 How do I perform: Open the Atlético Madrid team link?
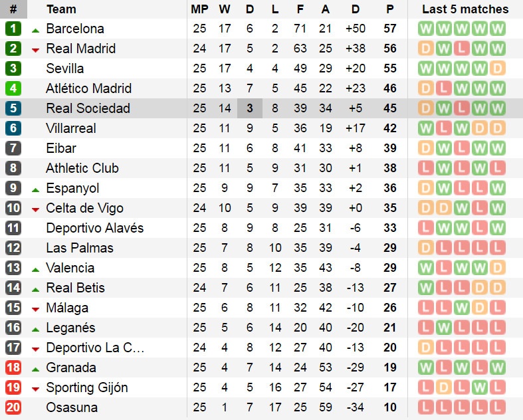(88, 89)
